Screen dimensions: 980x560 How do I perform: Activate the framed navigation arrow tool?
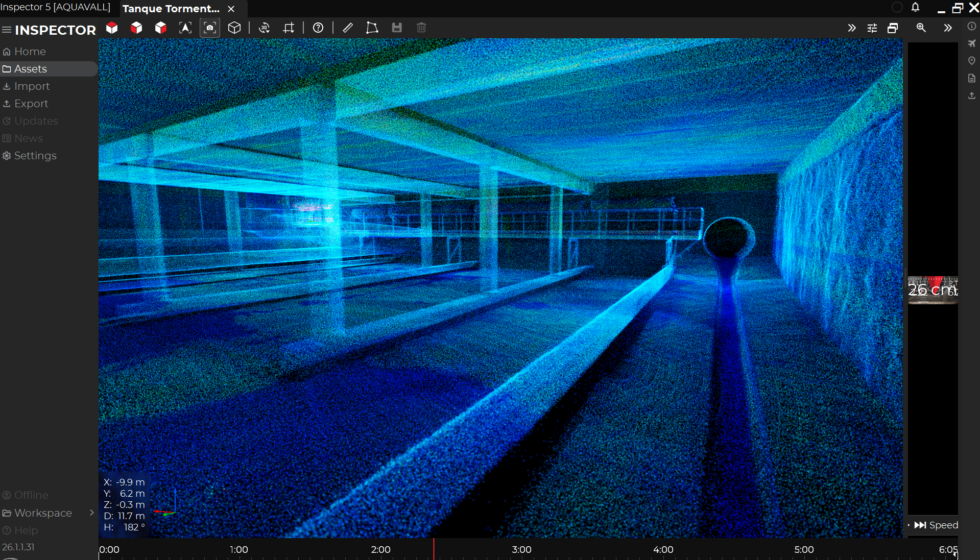185,28
